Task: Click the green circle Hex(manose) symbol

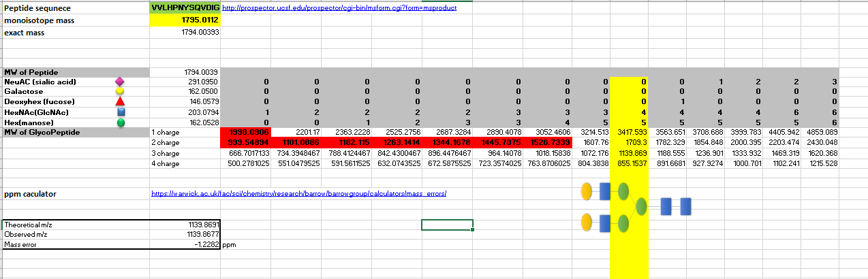Action: click(x=121, y=122)
